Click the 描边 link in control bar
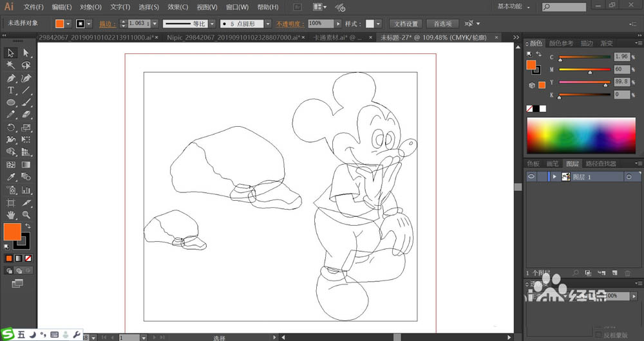This screenshot has width=644, height=341. pyautogui.click(x=107, y=24)
